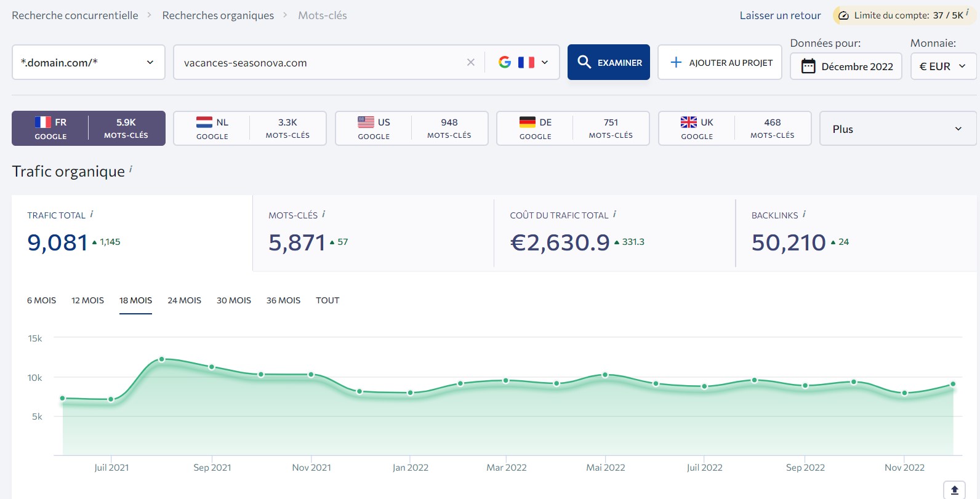The width and height of the screenshot is (980, 499).
Task: Open the Mots-clés 5,871 card
Action: tap(373, 233)
